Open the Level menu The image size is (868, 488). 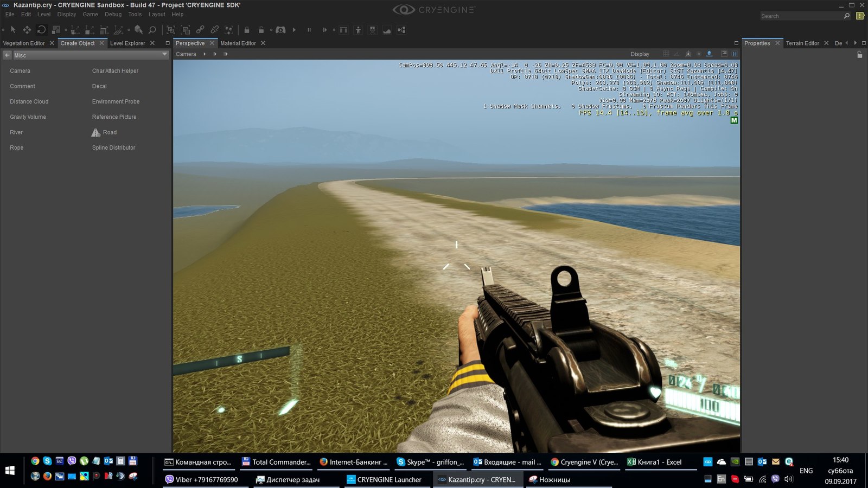tap(44, 15)
